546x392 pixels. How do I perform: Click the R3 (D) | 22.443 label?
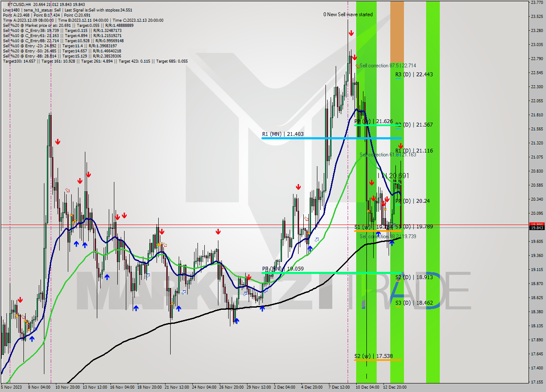tap(414, 74)
